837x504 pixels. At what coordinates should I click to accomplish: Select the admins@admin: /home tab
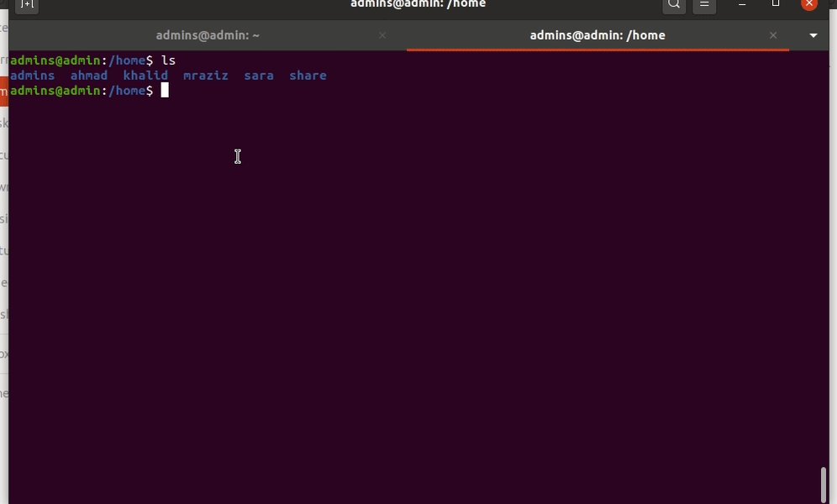[x=597, y=35]
